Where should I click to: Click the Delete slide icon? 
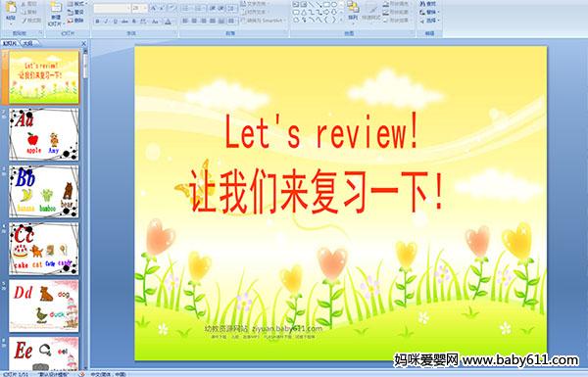point(71,21)
